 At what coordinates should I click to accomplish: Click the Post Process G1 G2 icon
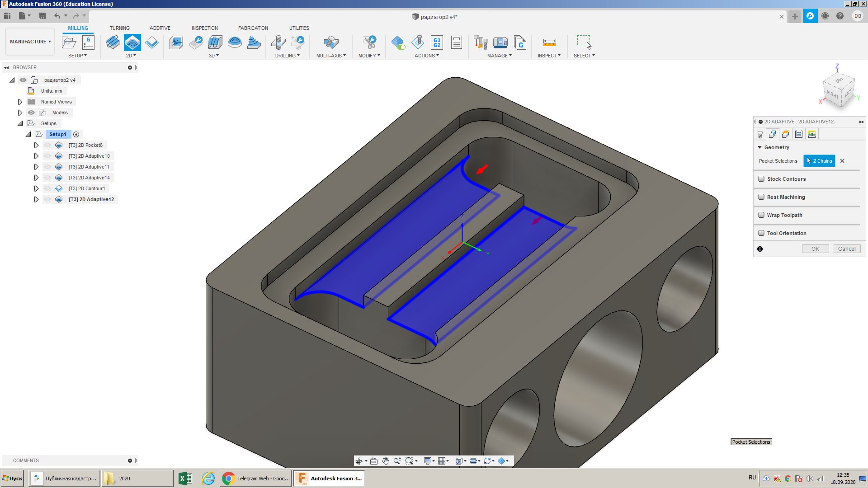point(437,42)
